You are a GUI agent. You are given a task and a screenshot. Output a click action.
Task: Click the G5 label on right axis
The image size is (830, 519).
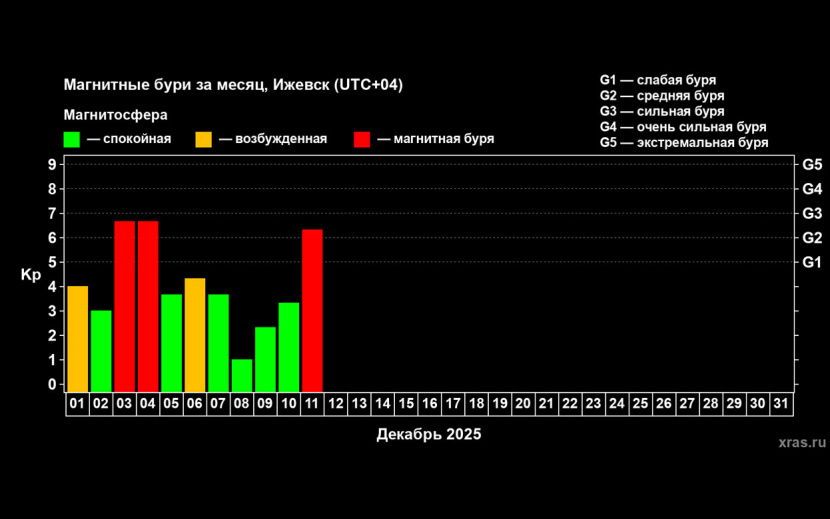(812, 164)
